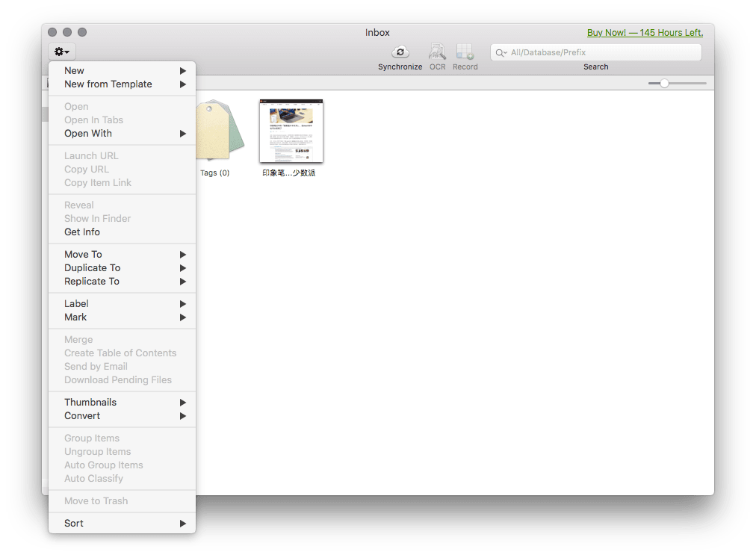The image size is (756, 555).
Task: Click the OCR toolbar icon
Action: coord(437,52)
